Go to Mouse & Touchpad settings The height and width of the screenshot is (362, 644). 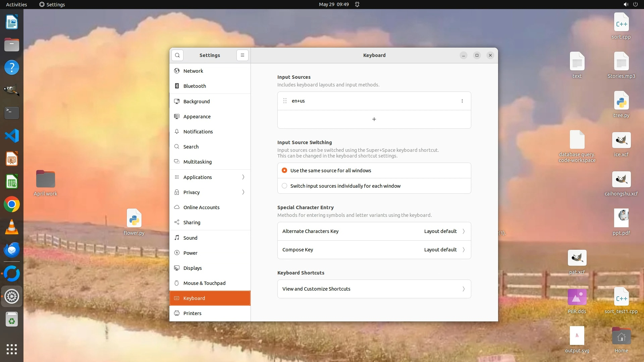[x=204, y=283]
